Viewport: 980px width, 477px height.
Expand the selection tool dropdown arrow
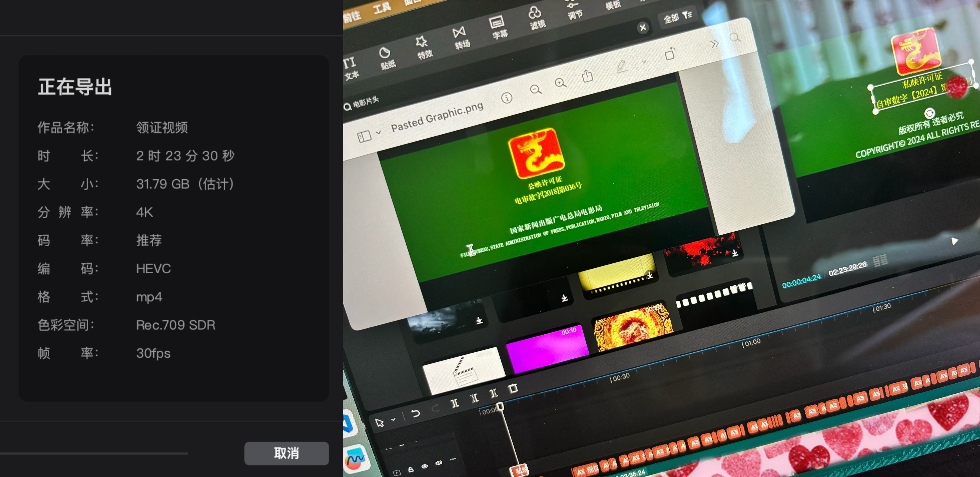tap(393, 419)
